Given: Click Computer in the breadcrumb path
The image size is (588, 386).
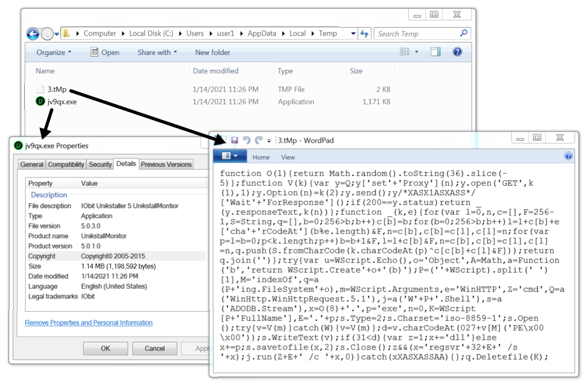Looking at the screenshot, I should pyautogui.click(x=100, y=33).
